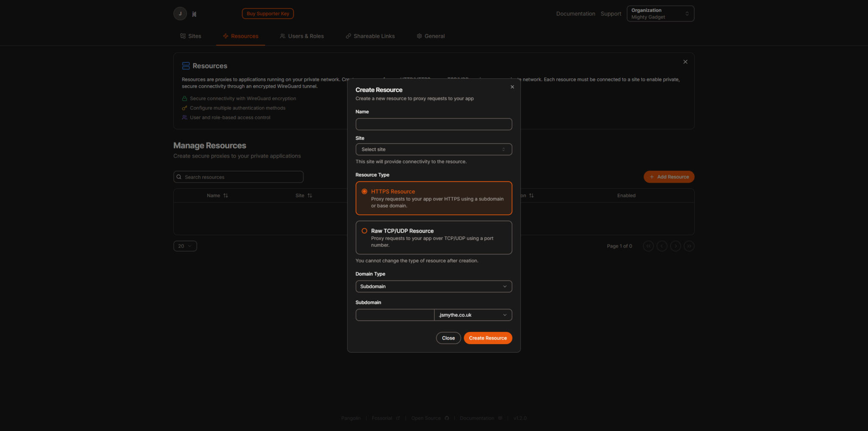Select the Raw TCP/UDP Resource option
Image resolution: width=868 pixels, height=431 pixels.
tap(364, 231)
